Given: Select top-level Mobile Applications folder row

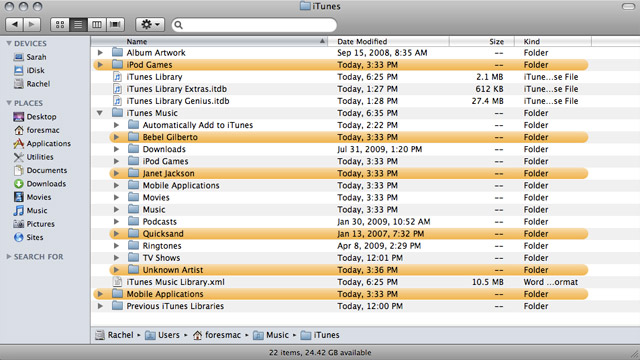Looking at the screenshot, I should coord(340,294).
